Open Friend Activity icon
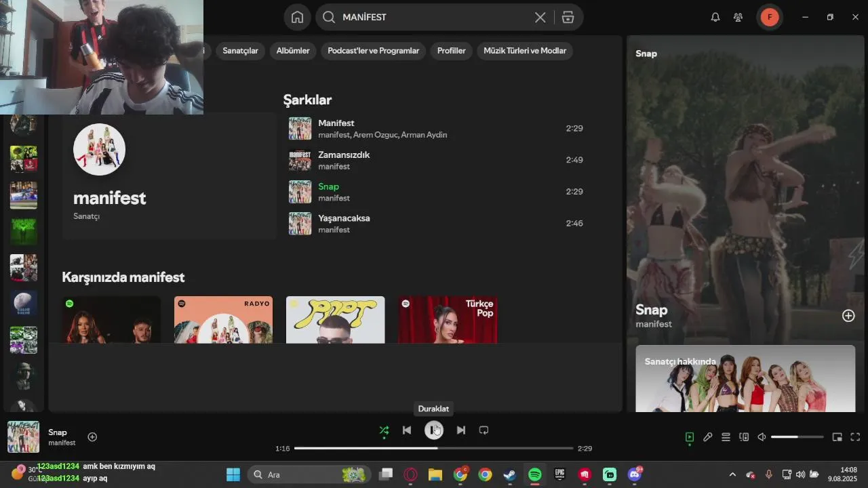Screen dimensions: 868x488 pos(738,18)
